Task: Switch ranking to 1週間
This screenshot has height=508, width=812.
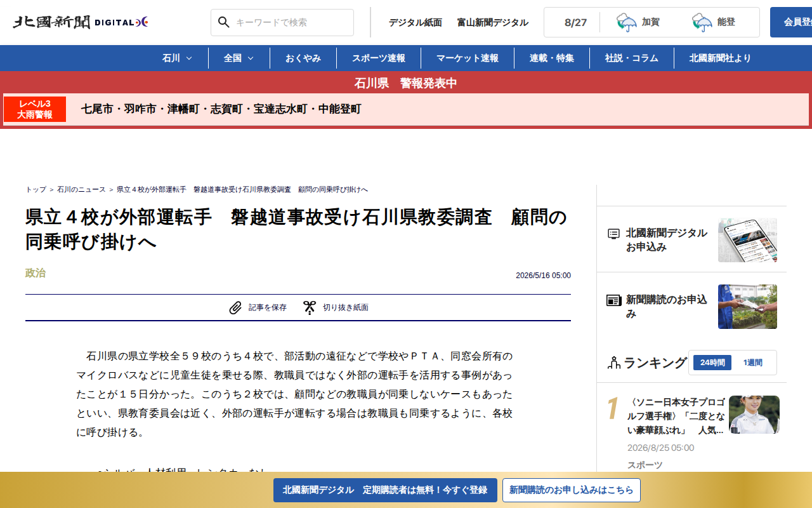Action: [x=753, y=363]
